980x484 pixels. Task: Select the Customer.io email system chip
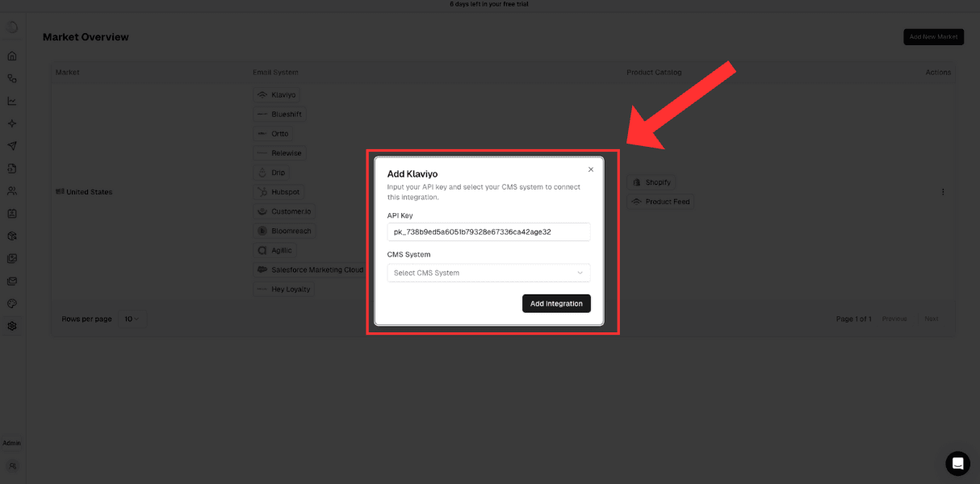[x=284, y=211]
